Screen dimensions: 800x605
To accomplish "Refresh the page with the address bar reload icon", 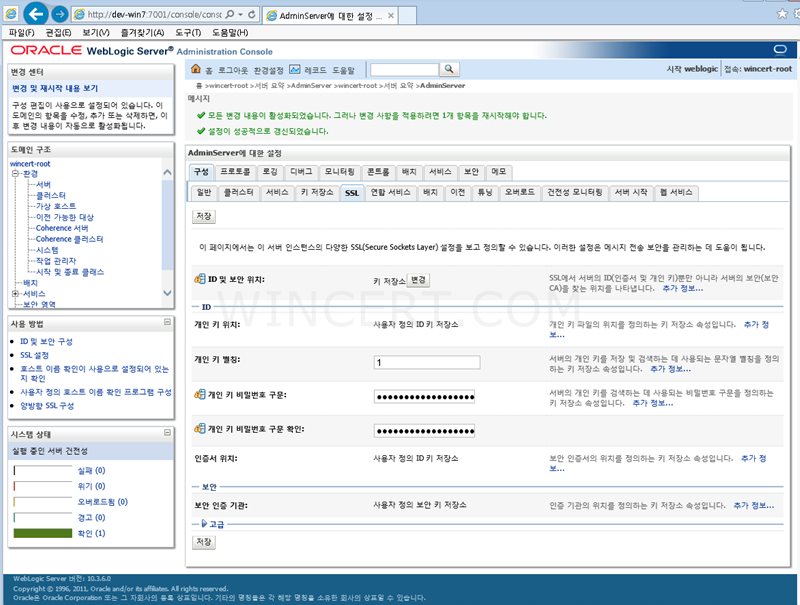I will tap(252, 14).
